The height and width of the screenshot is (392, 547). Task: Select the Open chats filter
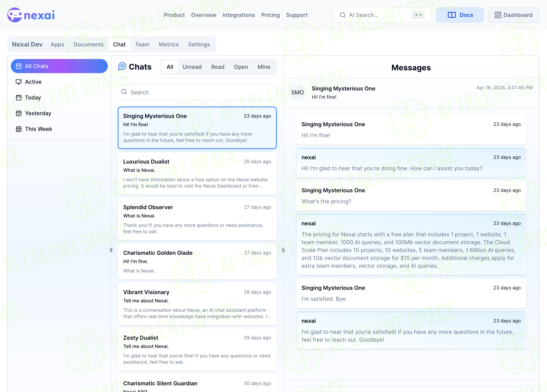pos(241,67)
